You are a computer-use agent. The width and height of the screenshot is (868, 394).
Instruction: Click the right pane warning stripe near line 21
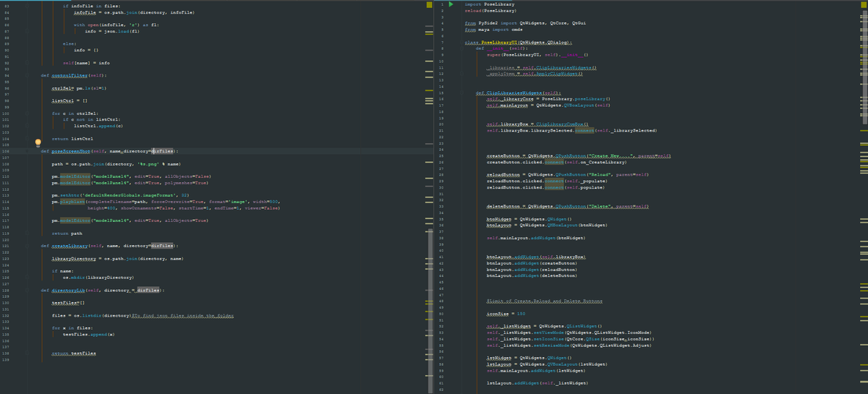click(x=863, y=130)
